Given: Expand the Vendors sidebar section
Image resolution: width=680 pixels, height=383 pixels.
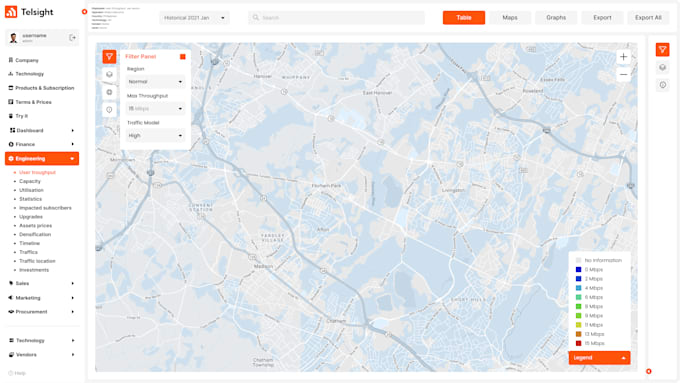Looking at the screenshot, I should (x=42, y=354).
